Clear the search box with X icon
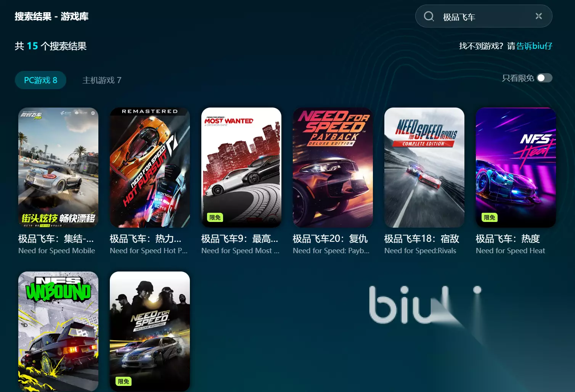Viewport: 575px width, 392px height. [539, 16]
